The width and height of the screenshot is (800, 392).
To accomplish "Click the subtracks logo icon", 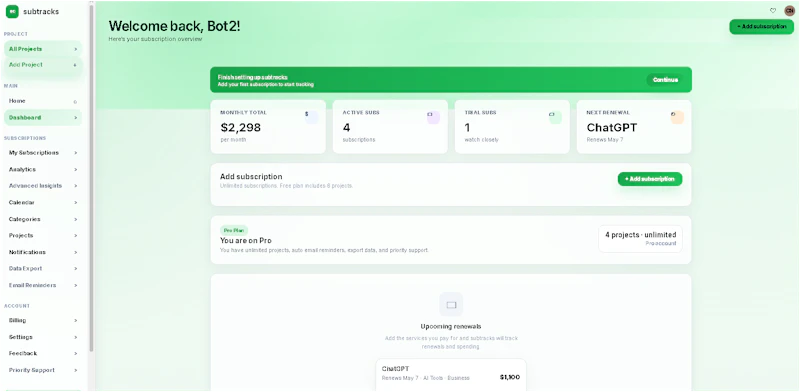I will coord(12,11).
